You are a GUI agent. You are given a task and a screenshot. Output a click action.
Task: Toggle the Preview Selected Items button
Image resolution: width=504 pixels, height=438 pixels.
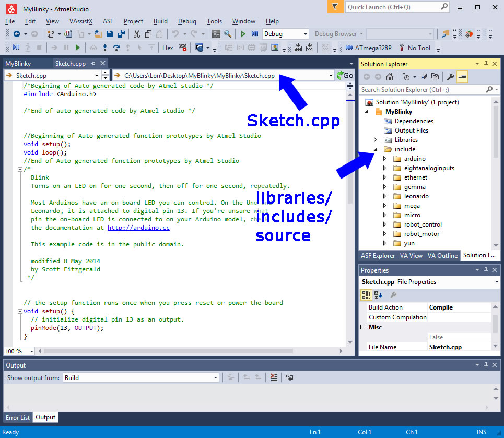(462, 77)
